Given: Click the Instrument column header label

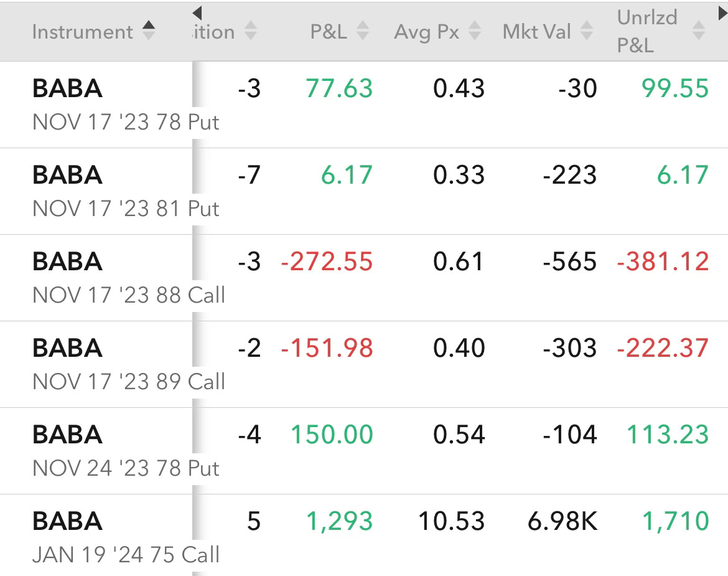Looking at the screenshot, I should [x=83, y=32].
